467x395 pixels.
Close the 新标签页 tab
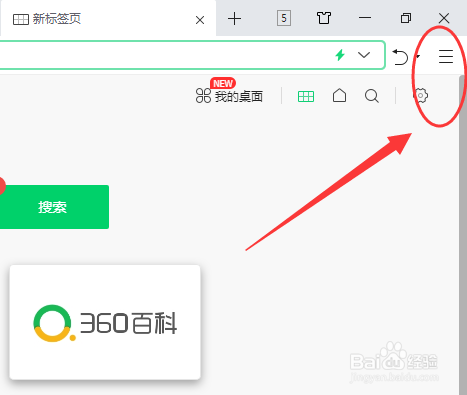point(200,20)
